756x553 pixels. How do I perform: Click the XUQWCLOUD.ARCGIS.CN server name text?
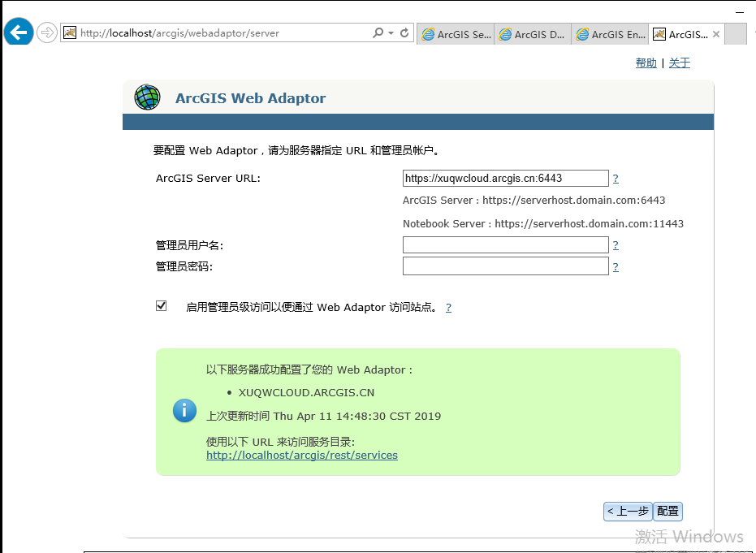click(x=306, y=393)
